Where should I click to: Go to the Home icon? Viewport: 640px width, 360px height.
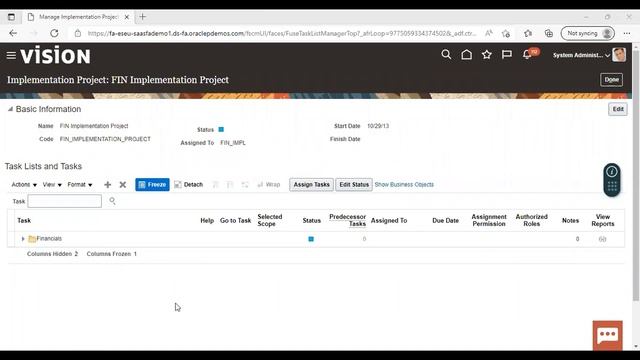467,55
